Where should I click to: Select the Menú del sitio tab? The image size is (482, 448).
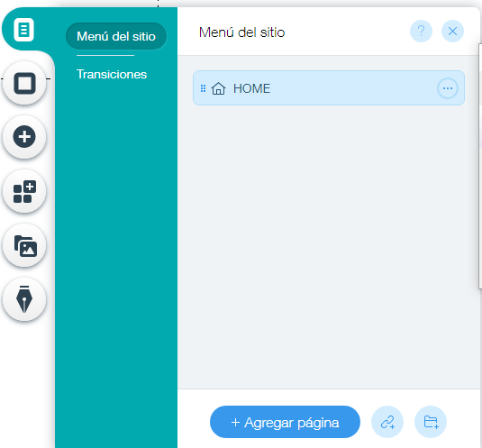(116, 36)
